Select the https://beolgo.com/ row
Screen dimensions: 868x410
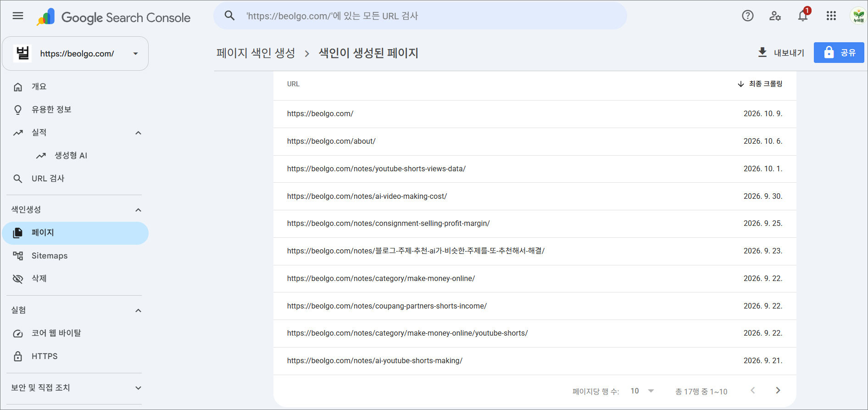click(x=534, y=114)
